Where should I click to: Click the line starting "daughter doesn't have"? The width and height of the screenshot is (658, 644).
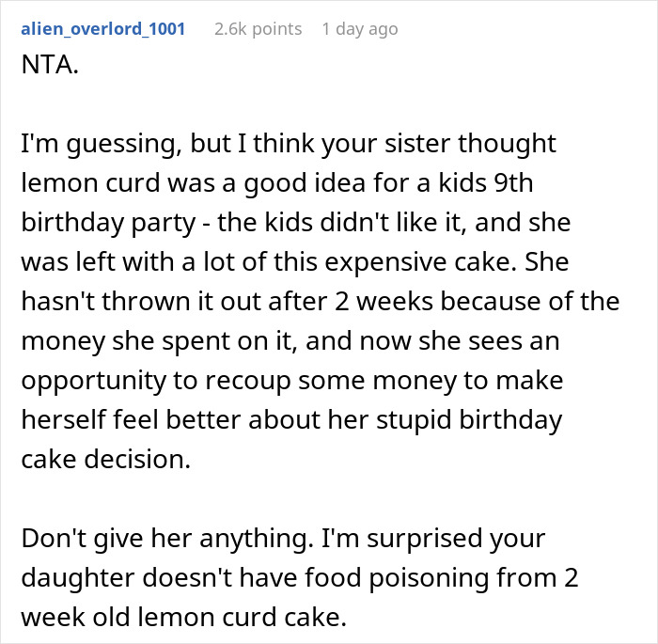click(301, 577)
